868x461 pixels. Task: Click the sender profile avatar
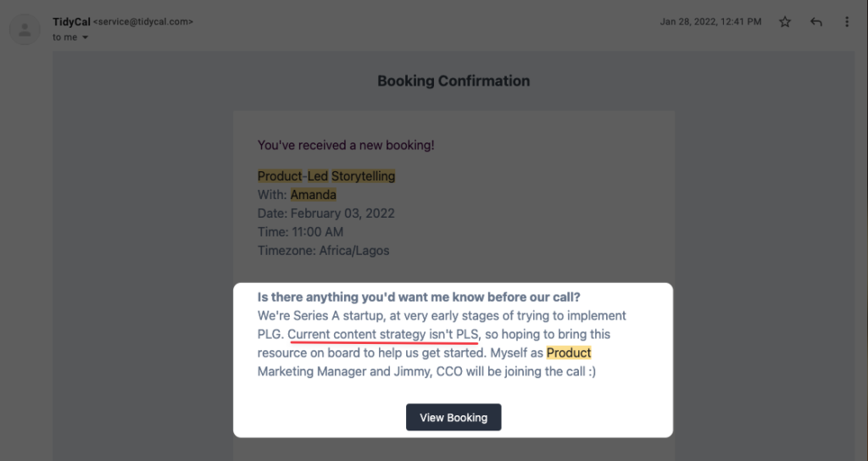(x=25, y=30)
